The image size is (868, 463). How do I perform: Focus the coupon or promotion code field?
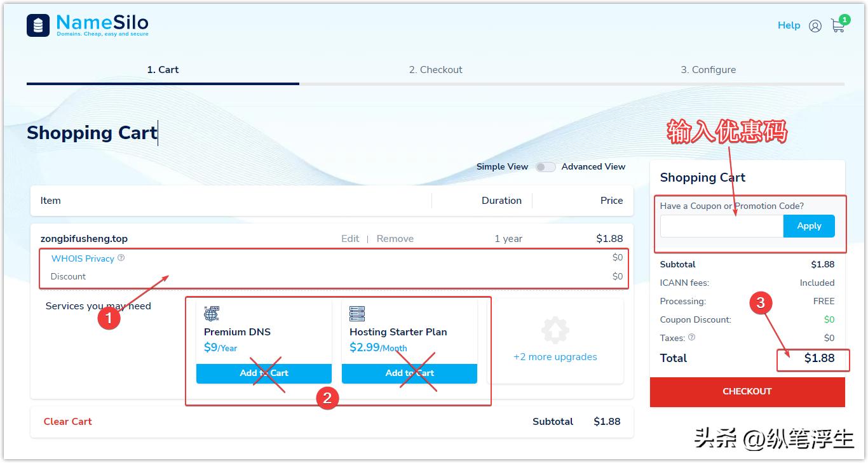point(722,226)
